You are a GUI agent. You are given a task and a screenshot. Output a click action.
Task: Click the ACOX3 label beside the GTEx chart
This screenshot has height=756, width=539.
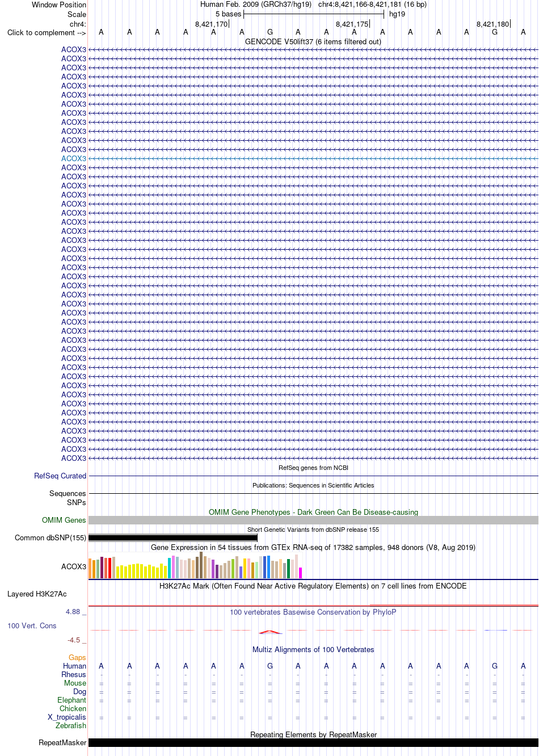click(x=74, y=566)
